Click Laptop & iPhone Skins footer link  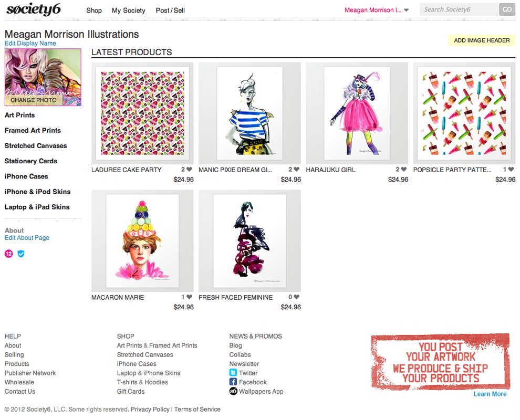(149, 373)
